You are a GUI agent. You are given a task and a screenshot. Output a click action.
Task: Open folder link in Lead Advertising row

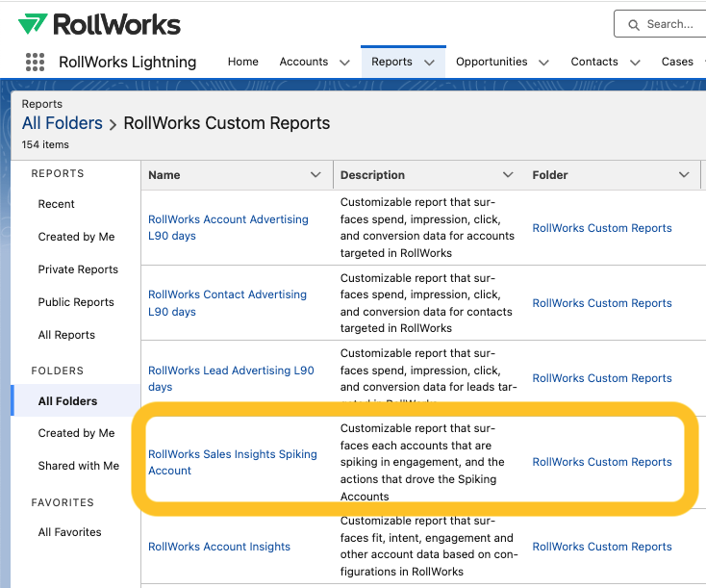tap(601, 378)
